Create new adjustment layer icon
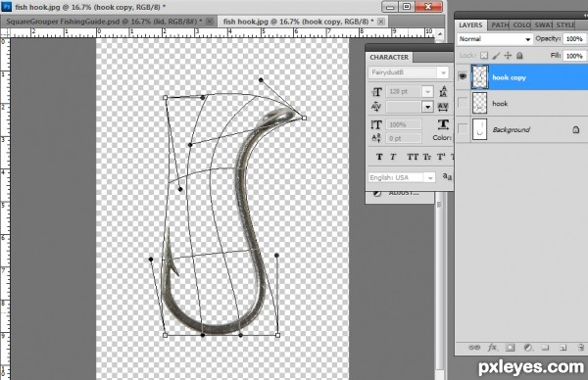Screen dimensions: 588x380 (527, 348)
